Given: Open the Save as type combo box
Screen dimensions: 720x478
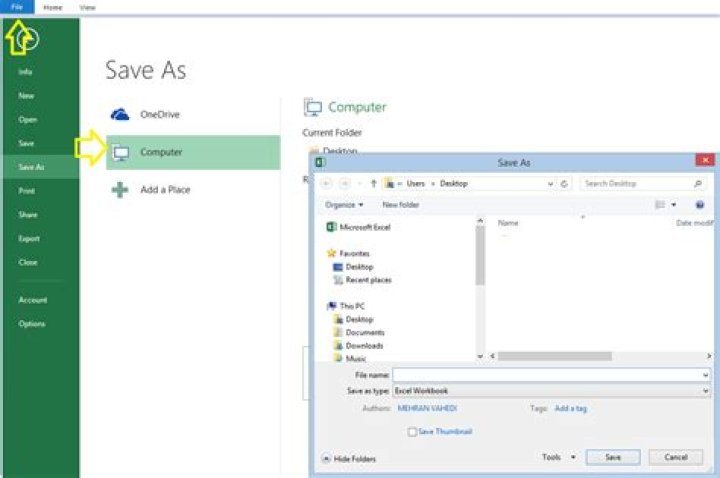Looking at the screenshot, I should (x=551, y=391).
